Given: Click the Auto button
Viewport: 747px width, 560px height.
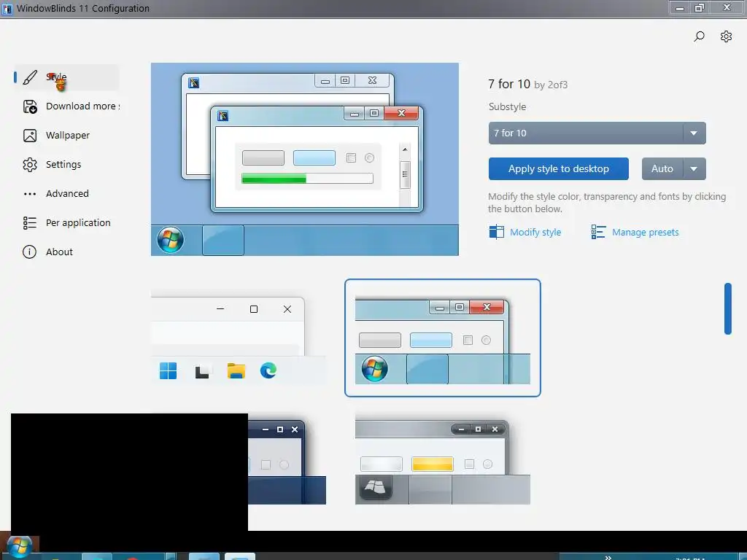Looking at the screenshot, I should [662, 168].
